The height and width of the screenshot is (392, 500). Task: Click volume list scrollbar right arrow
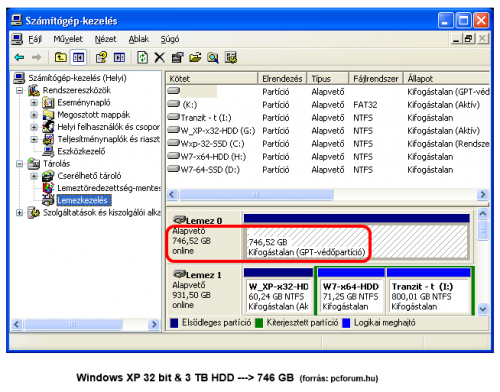[483, 194]
